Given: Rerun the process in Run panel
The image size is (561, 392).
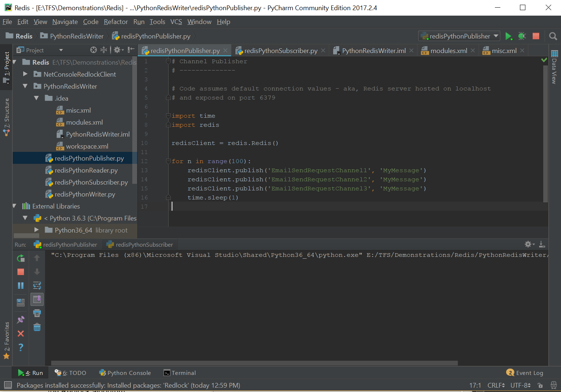Looking at the screenshot, I should click(21, 258).
